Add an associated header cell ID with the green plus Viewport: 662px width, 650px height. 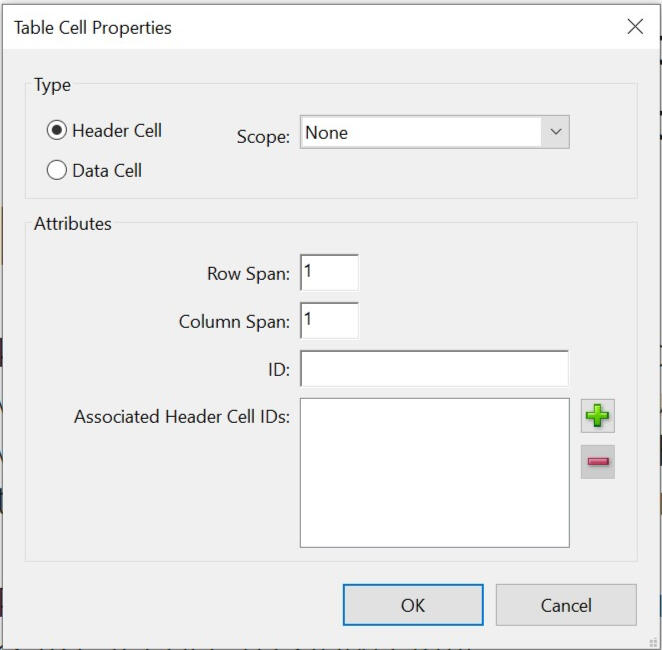(x=598, y=416)
